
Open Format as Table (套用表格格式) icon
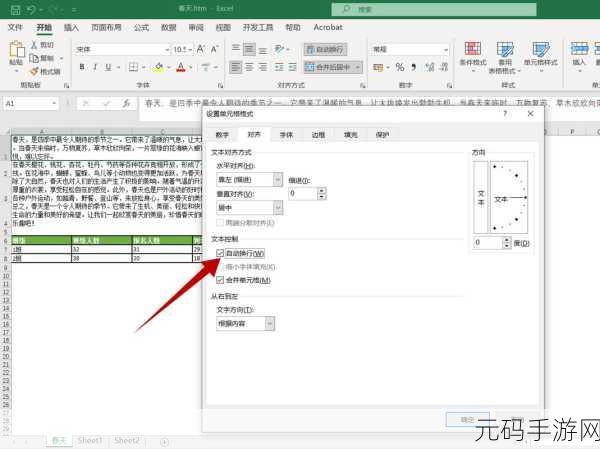click(505, 49)
